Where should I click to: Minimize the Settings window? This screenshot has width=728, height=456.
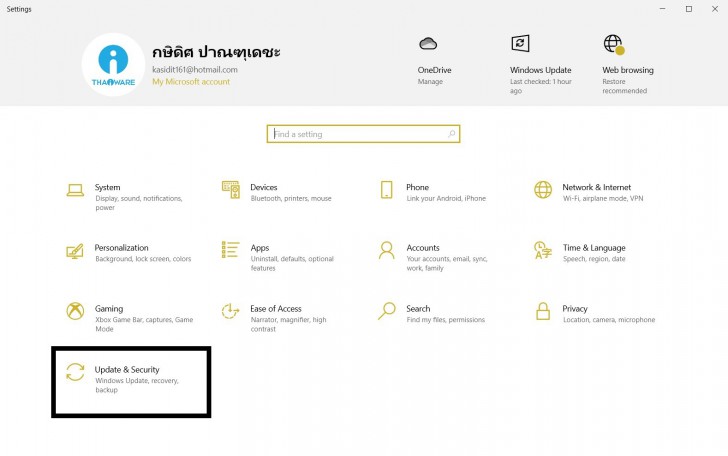pos(663,9)
